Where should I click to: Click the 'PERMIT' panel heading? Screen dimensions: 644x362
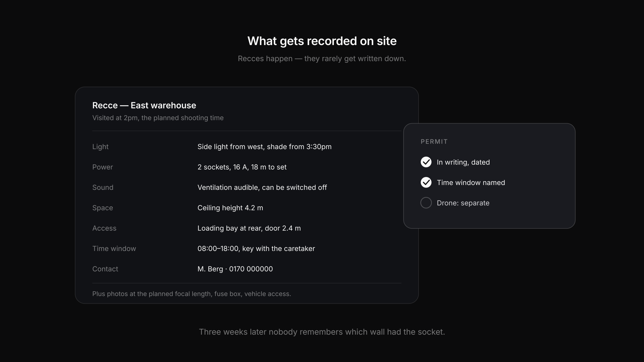coord(434,142)
